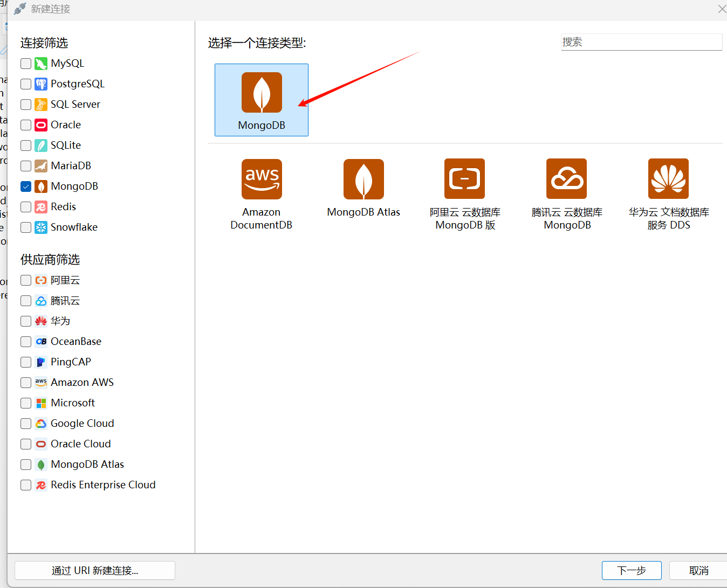
Task: Enable the MySQL filter checkbox
Action: coord(26,64)
